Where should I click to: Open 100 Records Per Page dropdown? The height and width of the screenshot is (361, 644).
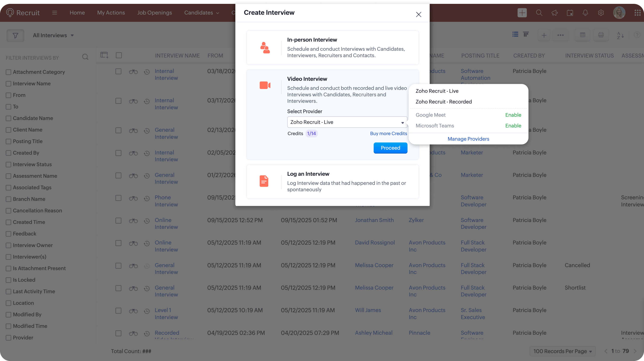(x=562, y=351)
